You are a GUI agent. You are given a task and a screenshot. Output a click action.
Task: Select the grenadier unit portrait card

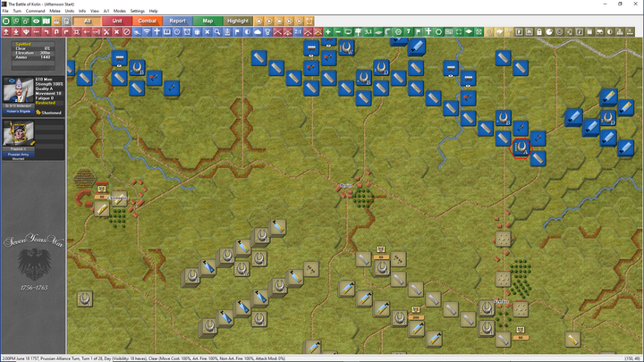(x=19, y=90)
